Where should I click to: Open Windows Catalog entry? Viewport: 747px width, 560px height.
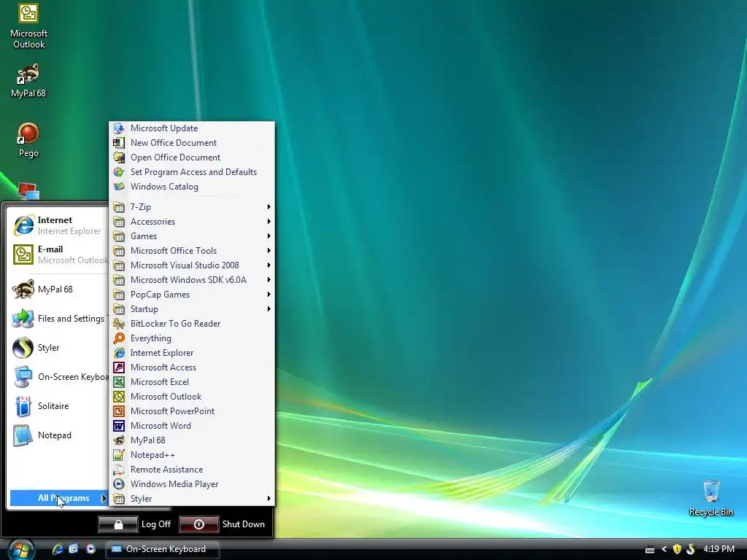pyautogui.click(x=192, y=187)
